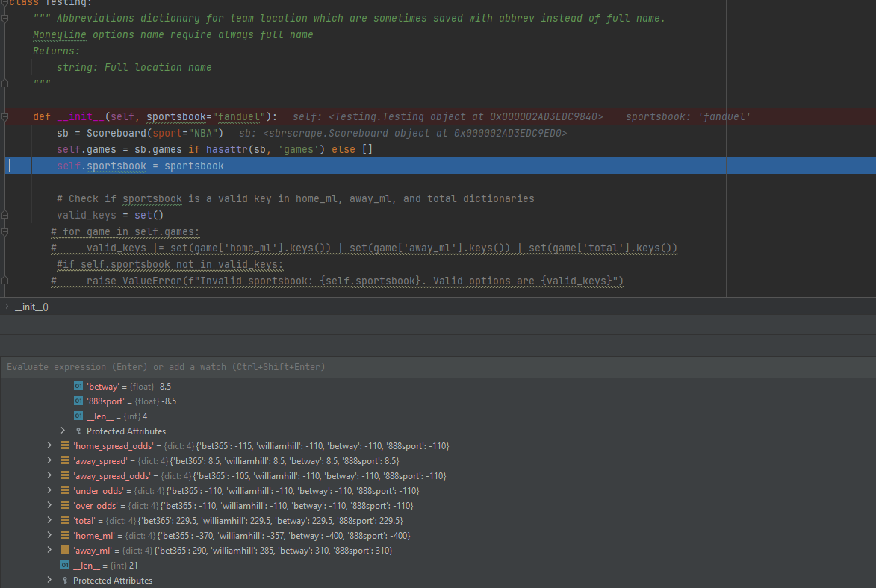Click the inline debug hint "sportsbook: 'fanduel'"
Screen dimensions: 876x588
688,116
